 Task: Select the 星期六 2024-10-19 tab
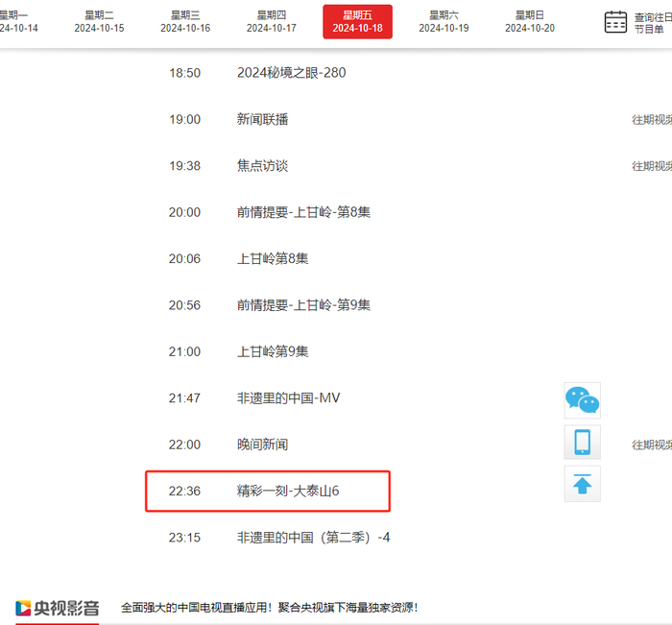tap(444, 22)
